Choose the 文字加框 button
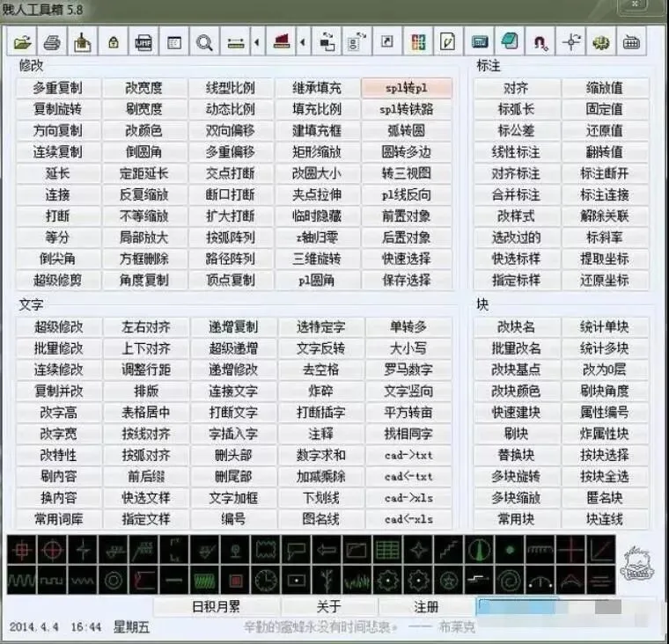Viewport: 669px width, 644px height. point(233,498)
